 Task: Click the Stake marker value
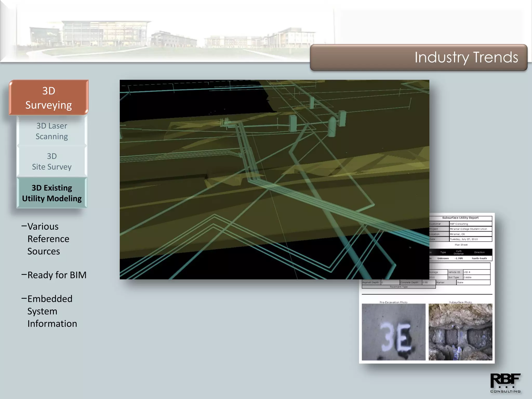pos(473,282)
